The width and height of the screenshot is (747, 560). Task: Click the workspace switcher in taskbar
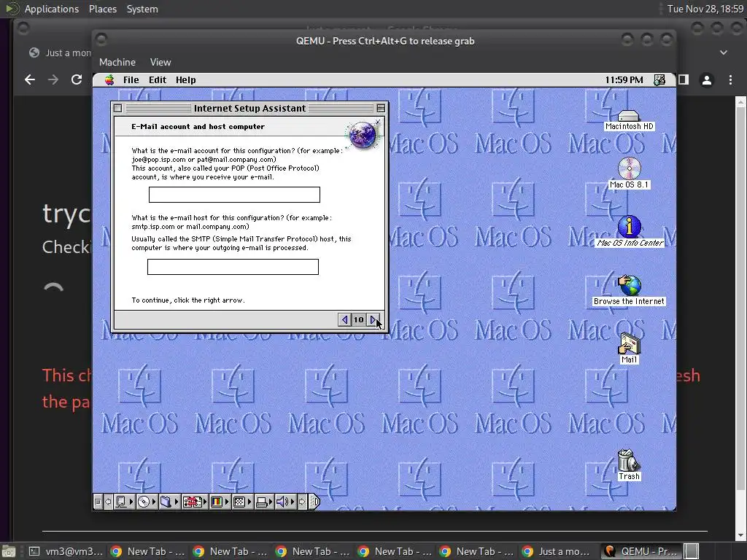point(692,551)
